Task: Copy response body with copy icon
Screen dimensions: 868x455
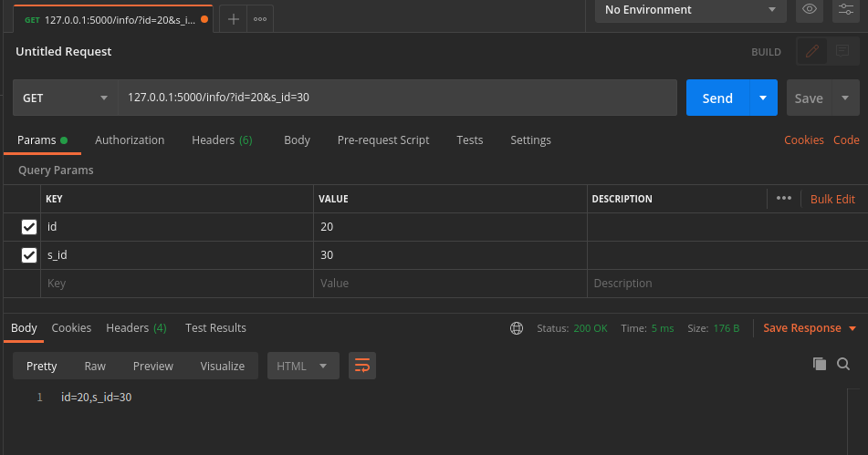Action: tap(820, 364)
